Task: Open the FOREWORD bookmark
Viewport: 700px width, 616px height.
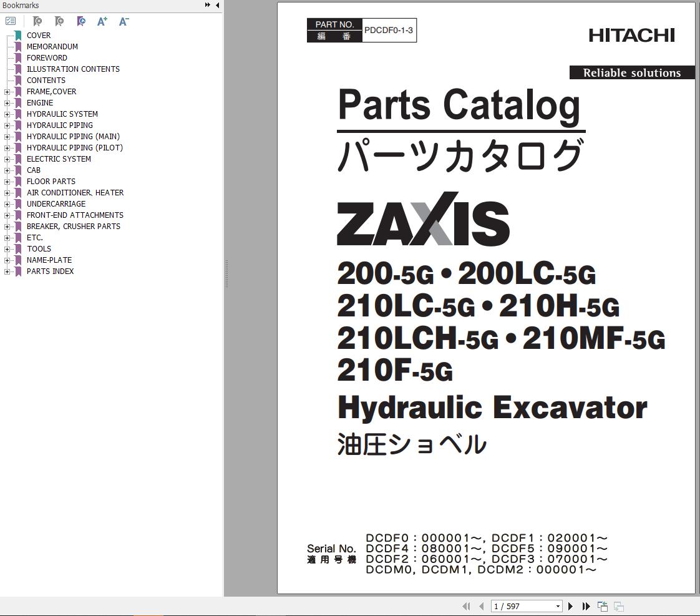Action: click(47, 57)
